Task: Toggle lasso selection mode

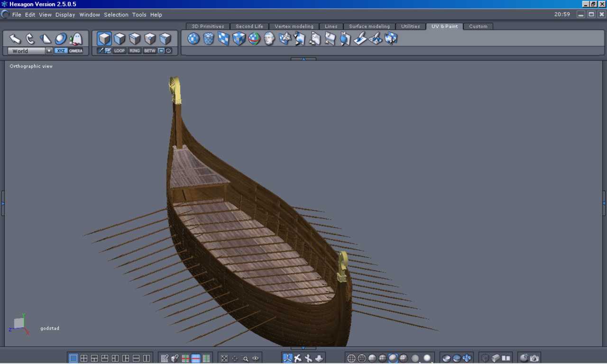Action: (168, 51)
